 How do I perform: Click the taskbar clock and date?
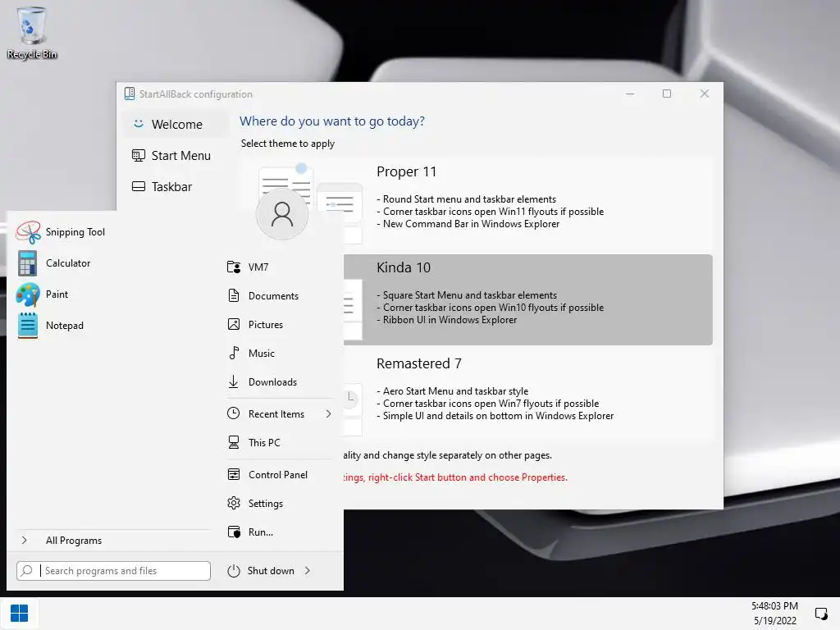pos(774,614)
